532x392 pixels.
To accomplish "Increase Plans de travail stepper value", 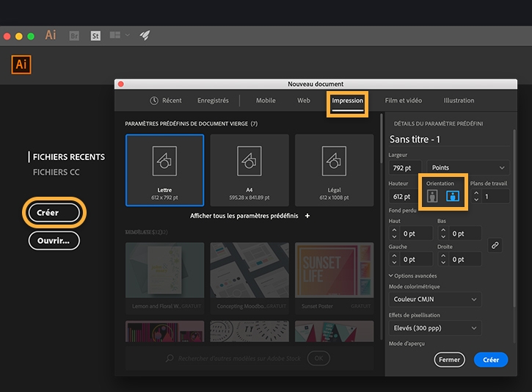I will [x=476, y=193].
